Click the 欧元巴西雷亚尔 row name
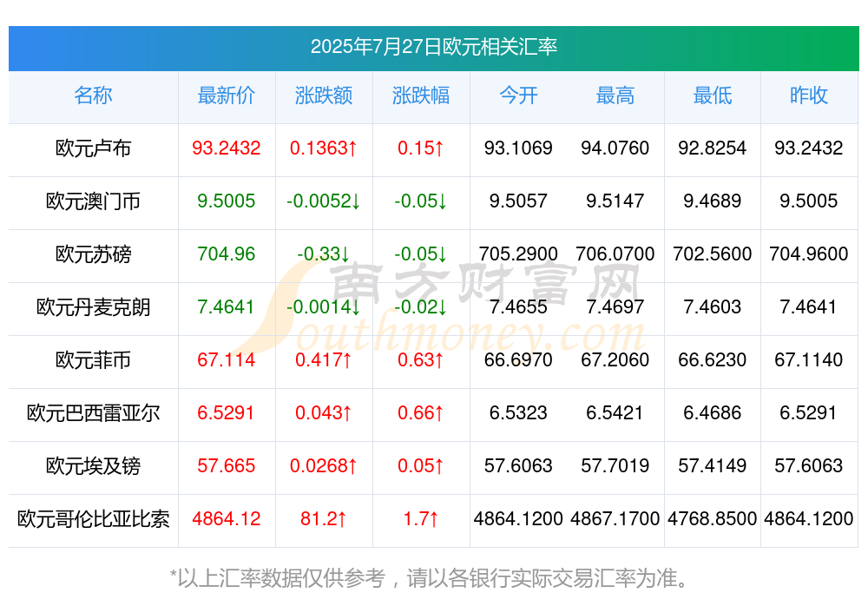The image size is (868, 606). (x=93, y=413)
